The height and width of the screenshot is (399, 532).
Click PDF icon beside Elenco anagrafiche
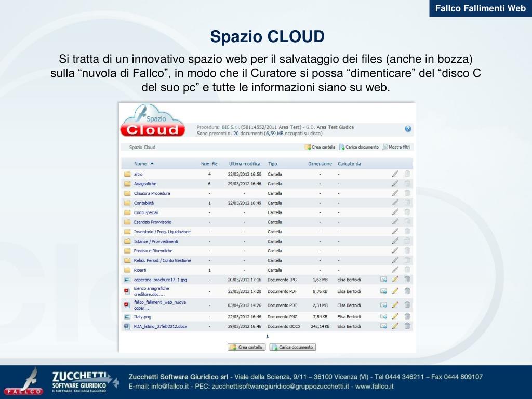[x=127, y=291]
